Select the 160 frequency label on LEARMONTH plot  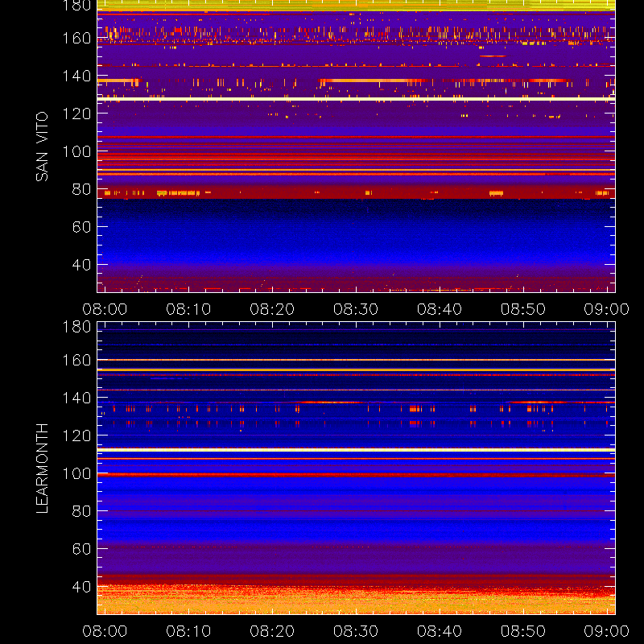pyautogui.click(x=76, y=360)
